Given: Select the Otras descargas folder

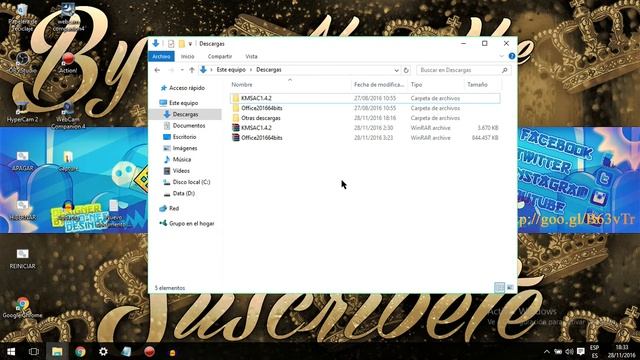Looking at the screenshot, I should click(260, 118).
